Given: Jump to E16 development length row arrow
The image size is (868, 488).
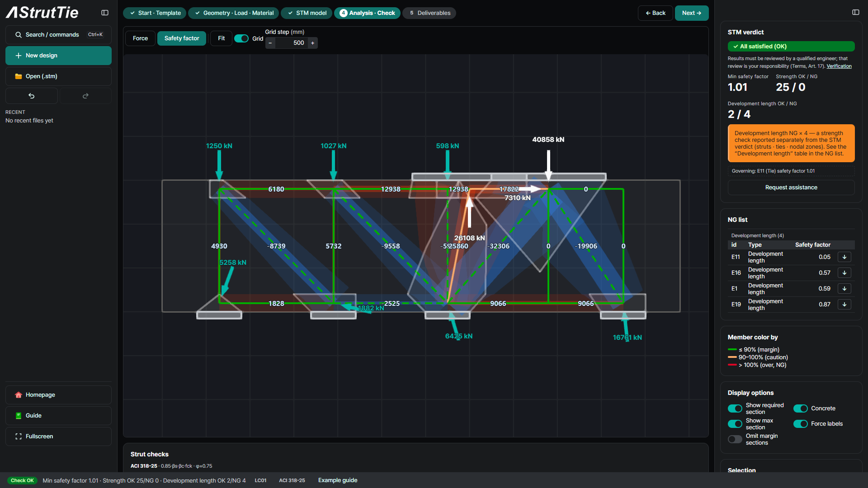Looking at the screenshot, I should pyautogui.click(x=844, y=273).
